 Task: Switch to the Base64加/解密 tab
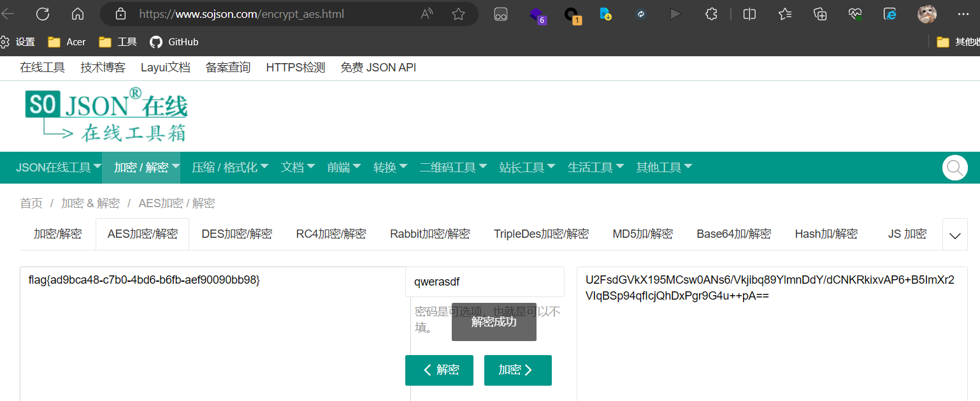tap(733, 234)
